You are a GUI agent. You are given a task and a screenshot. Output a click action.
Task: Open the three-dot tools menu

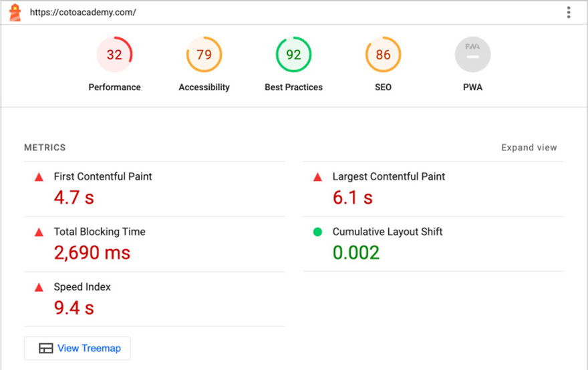(569, 13)
